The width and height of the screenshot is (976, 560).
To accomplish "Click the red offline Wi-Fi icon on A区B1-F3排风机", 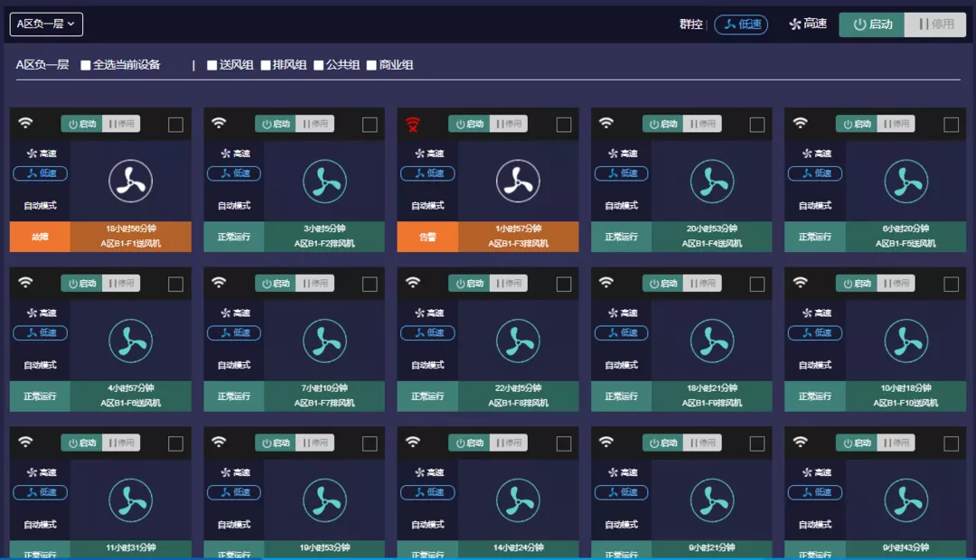I will (x=413, y=125).
